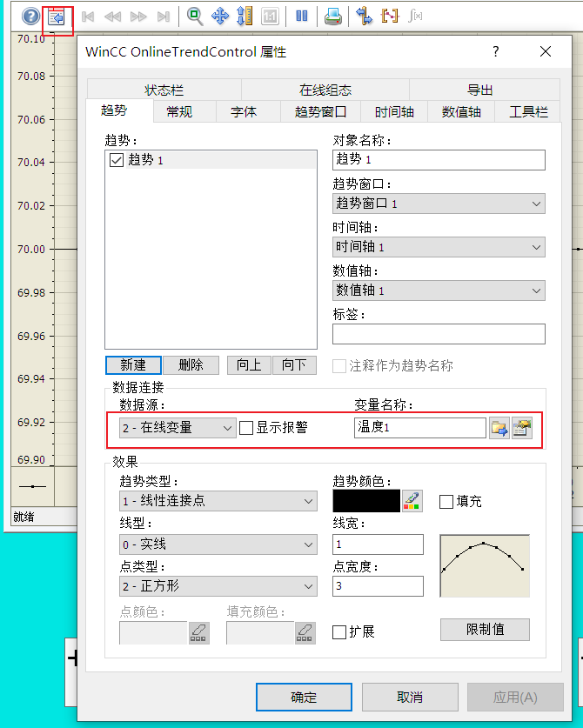Click the 向下 button
The image size is (583, 728).
(x=294, y=365)
